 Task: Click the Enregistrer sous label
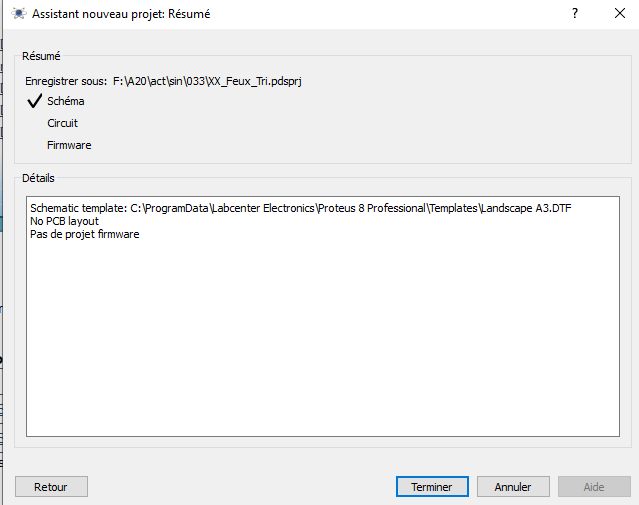tap(66, 82)
